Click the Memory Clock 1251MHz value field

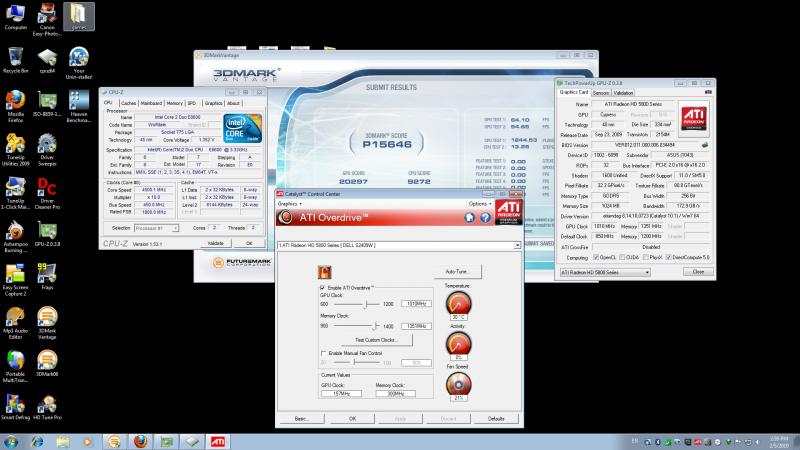pyautogui.click(x=416, y=326)
